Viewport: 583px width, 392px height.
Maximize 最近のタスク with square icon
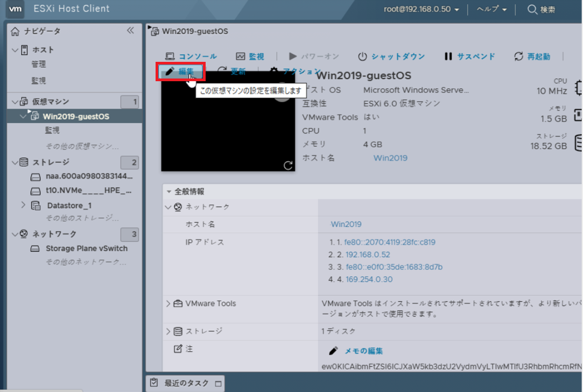click(x=218, y=383)
